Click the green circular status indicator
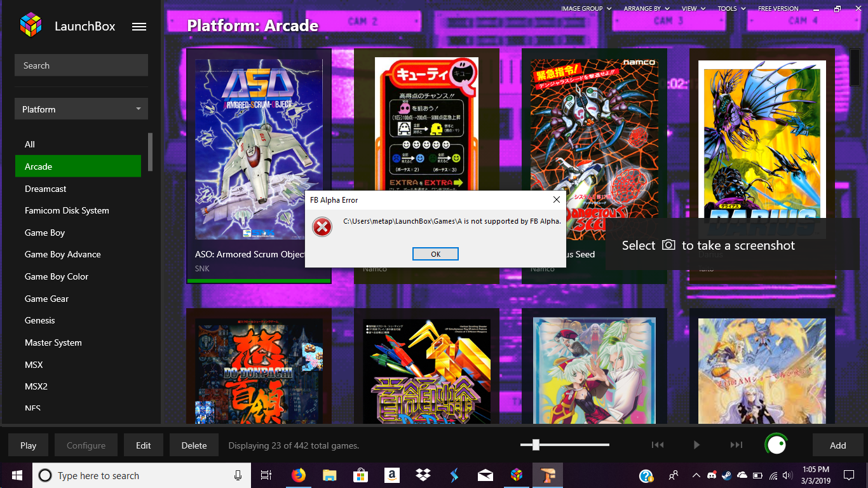The image size is (868, 488). (776, 445)
